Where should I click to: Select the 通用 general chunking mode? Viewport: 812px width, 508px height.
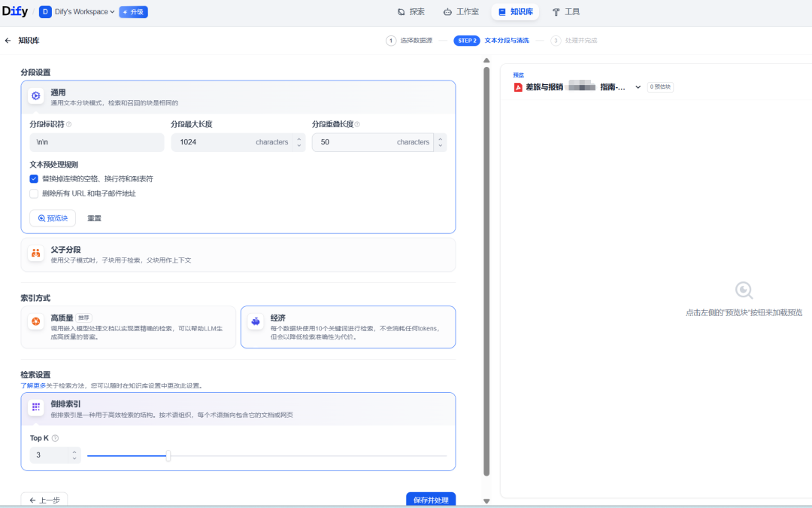[x=238, y=97]
